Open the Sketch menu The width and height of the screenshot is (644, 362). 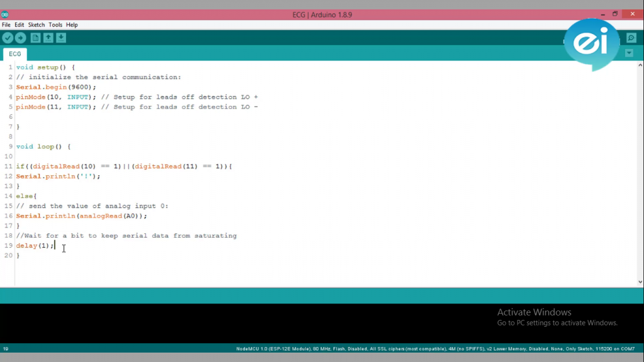36,25
